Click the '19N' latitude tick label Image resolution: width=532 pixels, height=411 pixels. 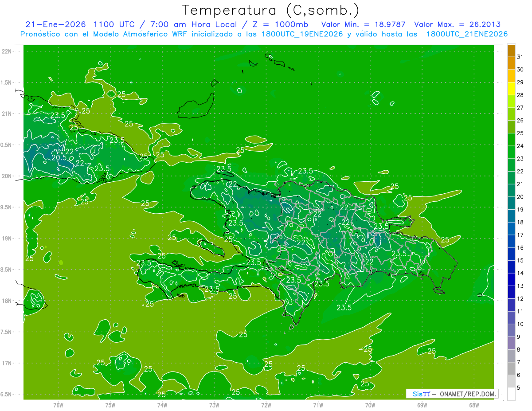[x=7, y=239]
